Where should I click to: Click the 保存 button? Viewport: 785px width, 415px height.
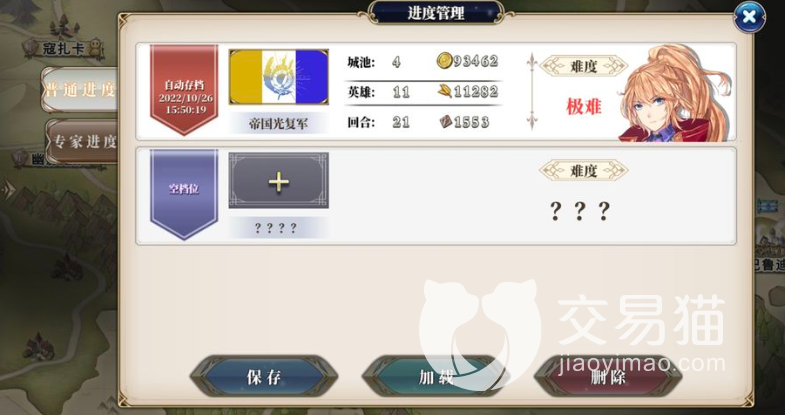tap(264, 376)
